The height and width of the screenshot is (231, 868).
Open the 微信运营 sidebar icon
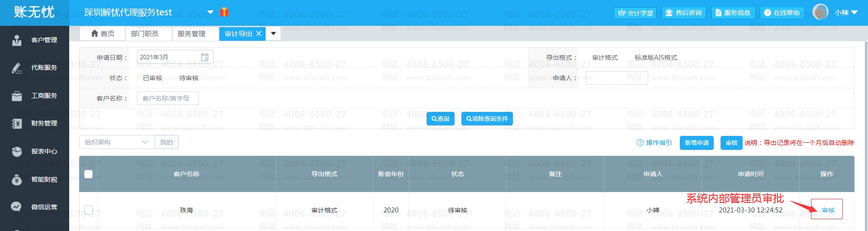[17, 207]
